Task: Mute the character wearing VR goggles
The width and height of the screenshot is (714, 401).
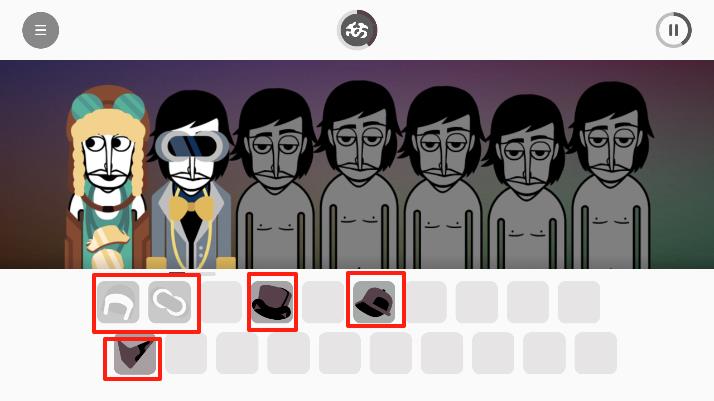Action: [x=191, y=180]
